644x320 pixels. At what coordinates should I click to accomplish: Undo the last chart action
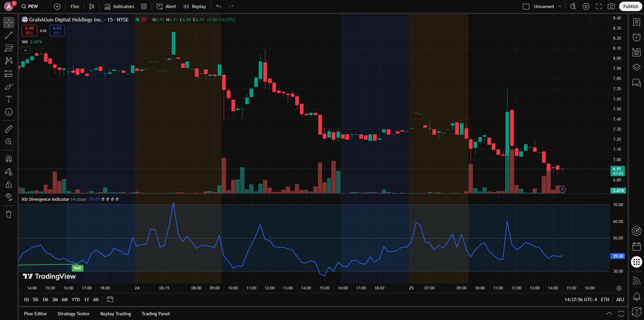tap(218, 6)
